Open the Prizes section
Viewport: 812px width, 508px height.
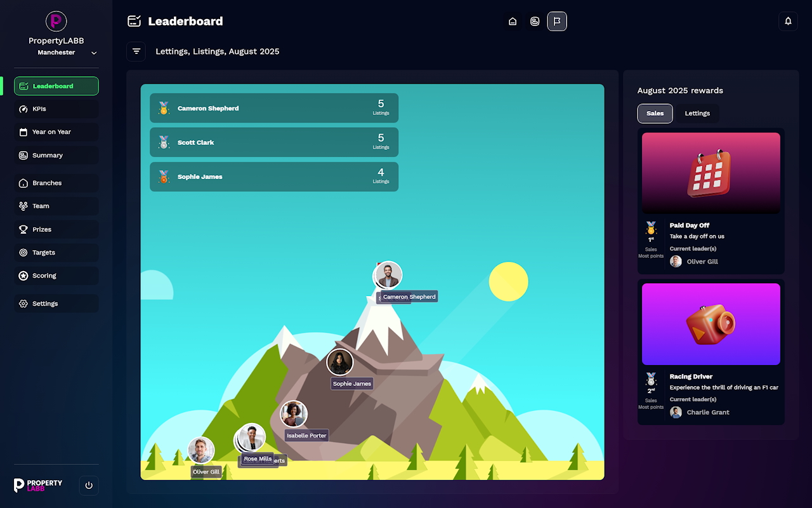pyautogui.click(x=56, y=229)
